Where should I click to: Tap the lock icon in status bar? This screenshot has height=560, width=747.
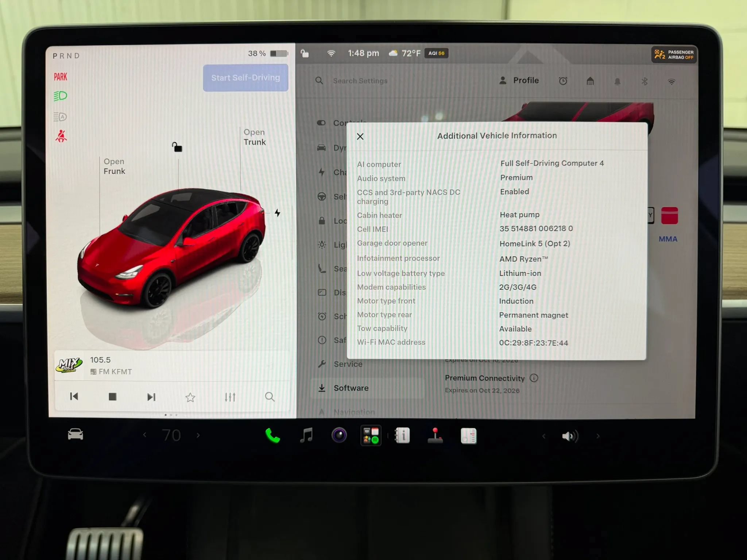click(x=305, y=54)
